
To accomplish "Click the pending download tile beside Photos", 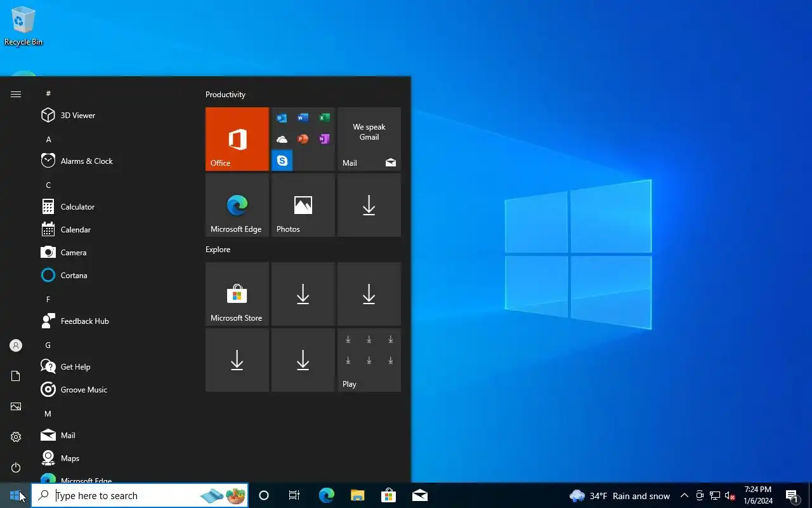I will (x=369, y=205).
